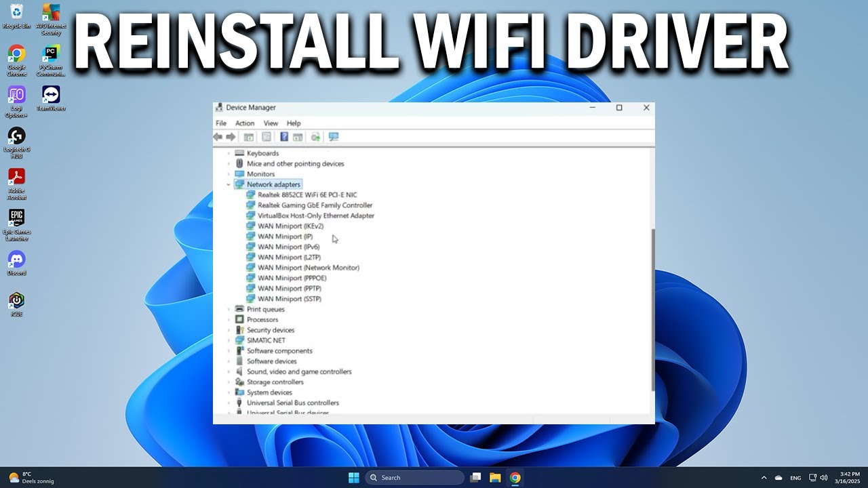Select the Recycle Bin desktop icon

17,16
